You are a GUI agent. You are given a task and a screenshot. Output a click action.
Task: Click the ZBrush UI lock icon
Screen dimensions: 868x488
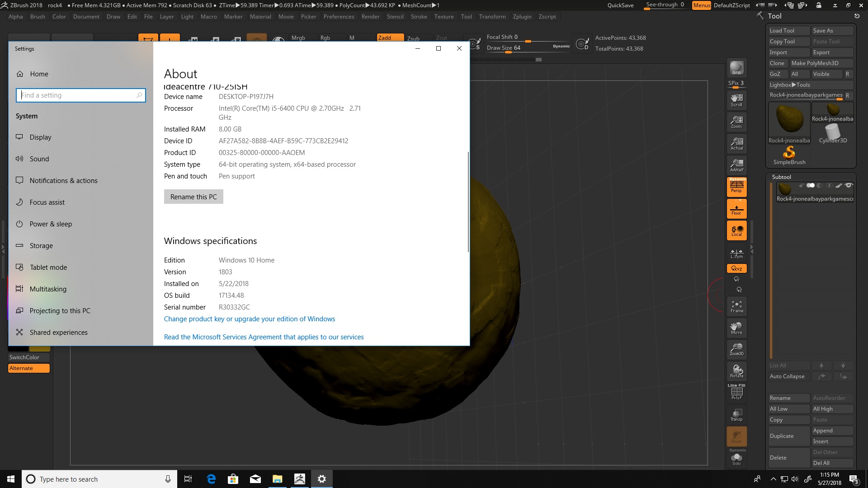[819, 5]
